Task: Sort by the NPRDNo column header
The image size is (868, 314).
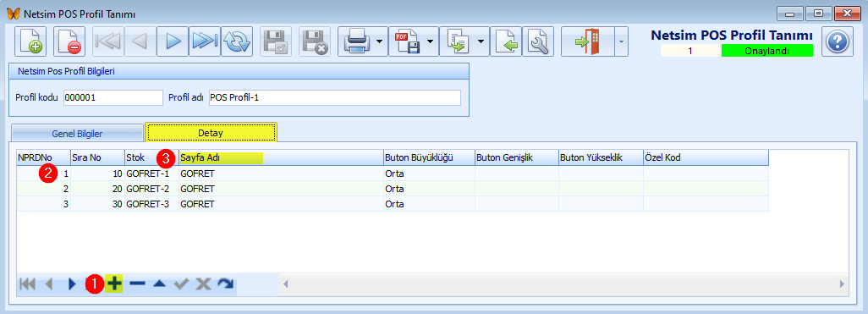Action: click(x=43, y=157)
